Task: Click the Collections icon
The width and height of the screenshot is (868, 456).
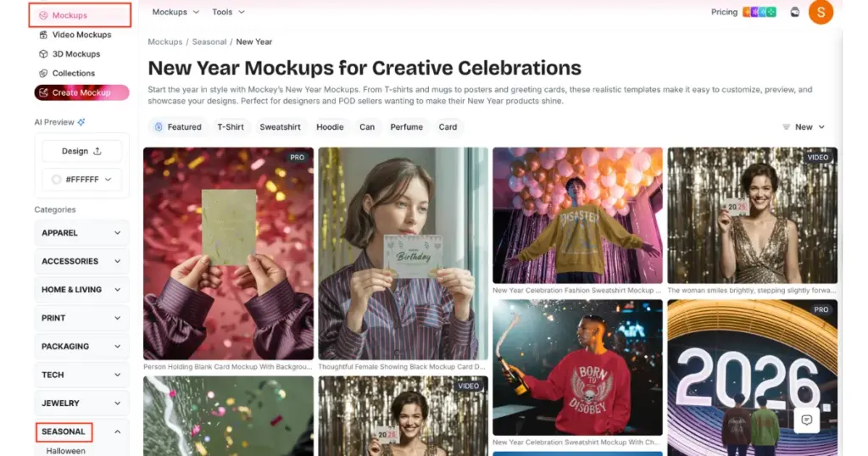Action: pyautogui.click(x=43, y=73)
